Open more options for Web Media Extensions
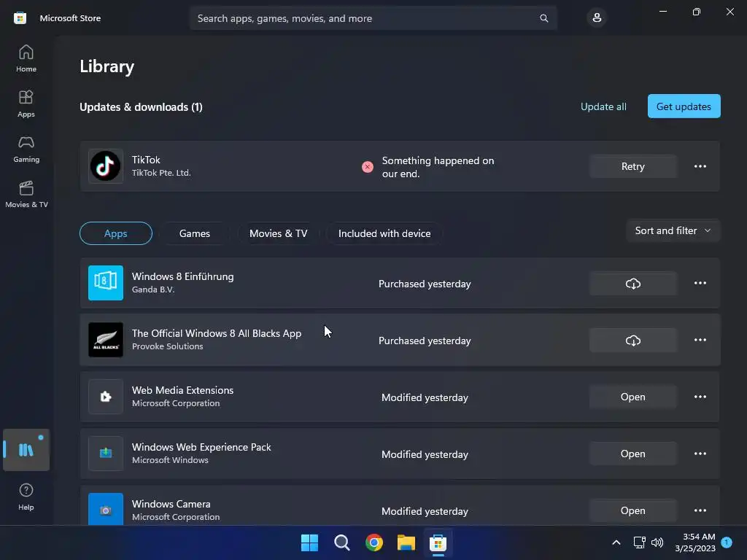Image resolution: width=747 pixels, height=560 pixels. coord(700,397)
